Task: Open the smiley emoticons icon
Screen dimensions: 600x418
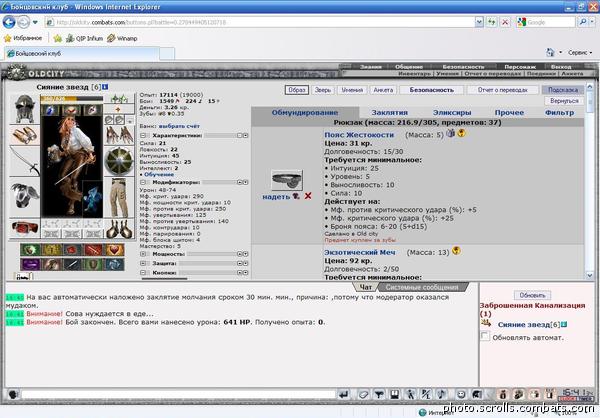Action: tap(461, 394)
